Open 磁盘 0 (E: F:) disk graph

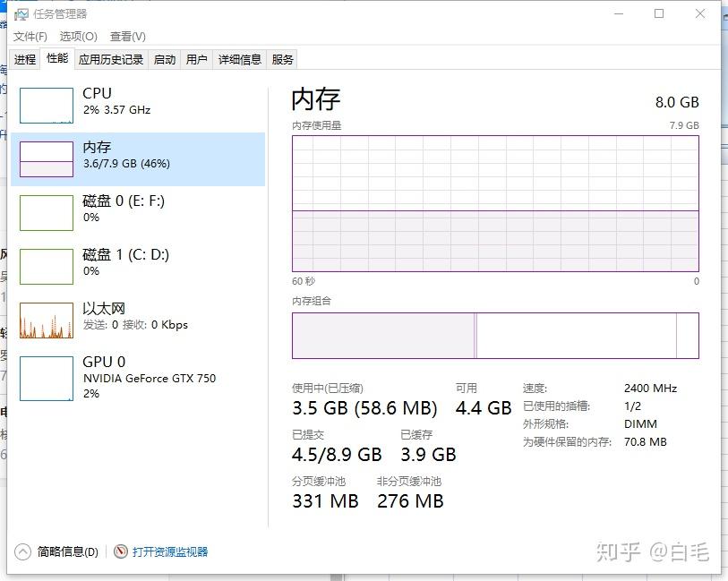coord(47,213)
